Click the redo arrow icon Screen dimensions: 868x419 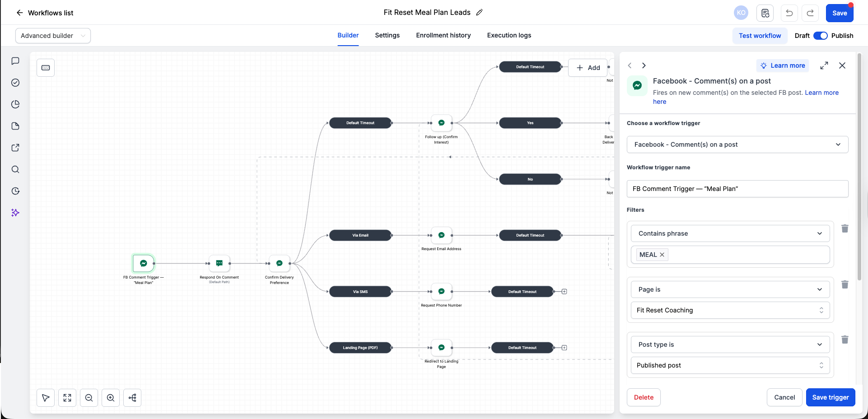810,13
